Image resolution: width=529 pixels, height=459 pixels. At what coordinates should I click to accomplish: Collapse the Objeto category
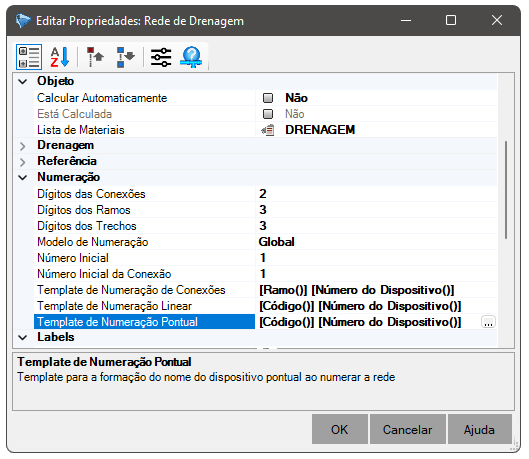[x=23, y=82]
